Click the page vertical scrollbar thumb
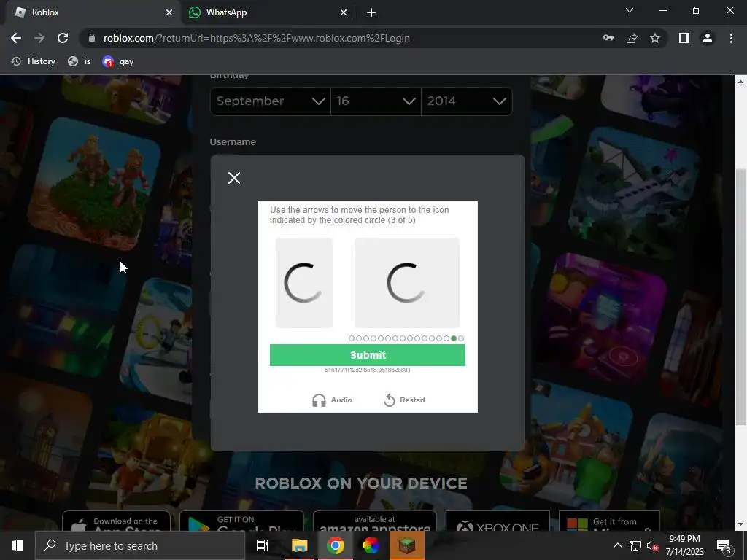Image resolution: width=747 pixels, height=560 pixels. tap(740, 297)
